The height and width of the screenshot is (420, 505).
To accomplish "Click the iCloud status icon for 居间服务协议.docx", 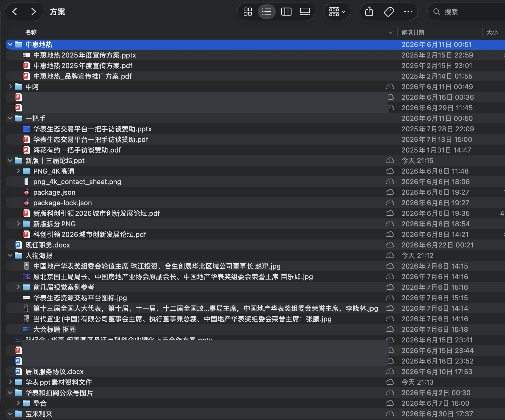I will 390,371.
